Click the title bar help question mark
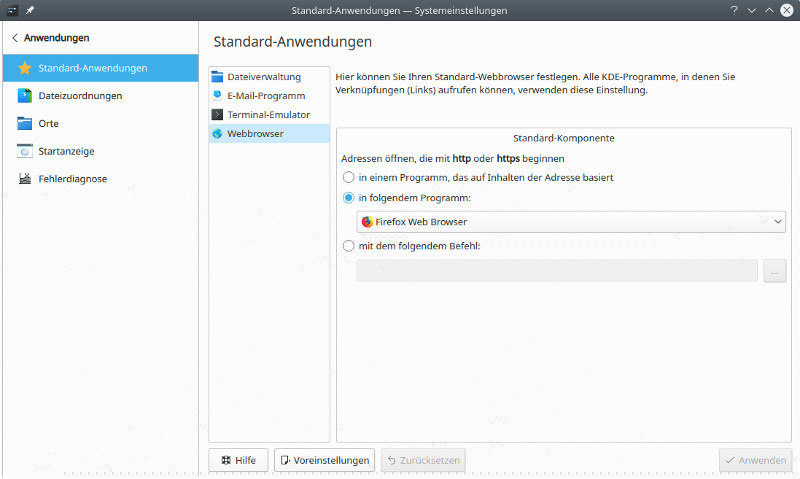Screen dimensions: 800x479 733,10
